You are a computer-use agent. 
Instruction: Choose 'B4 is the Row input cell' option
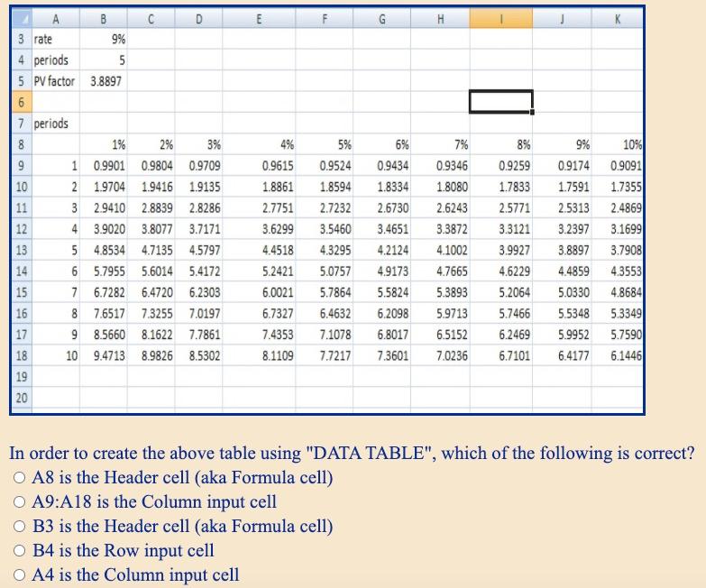[19, 551]
